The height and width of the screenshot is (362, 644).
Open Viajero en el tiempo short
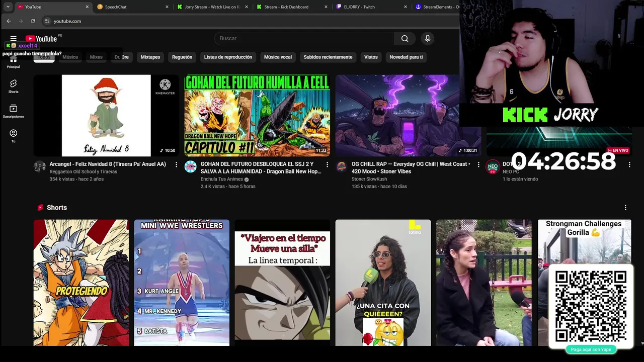(x=282, y=283)
